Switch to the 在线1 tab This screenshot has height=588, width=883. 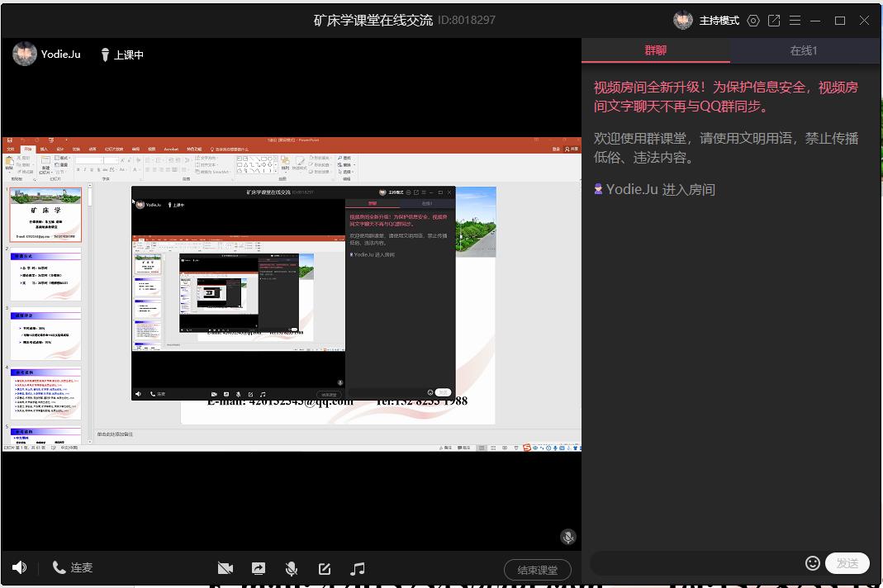point(804,50)
